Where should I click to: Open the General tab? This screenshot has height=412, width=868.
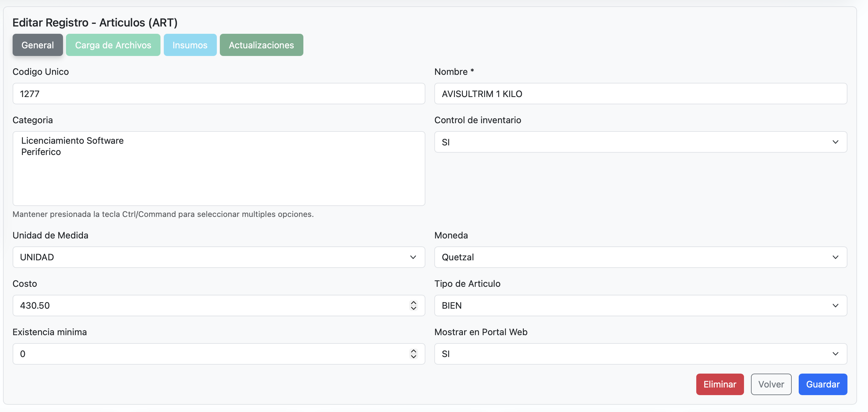(37, 45)
